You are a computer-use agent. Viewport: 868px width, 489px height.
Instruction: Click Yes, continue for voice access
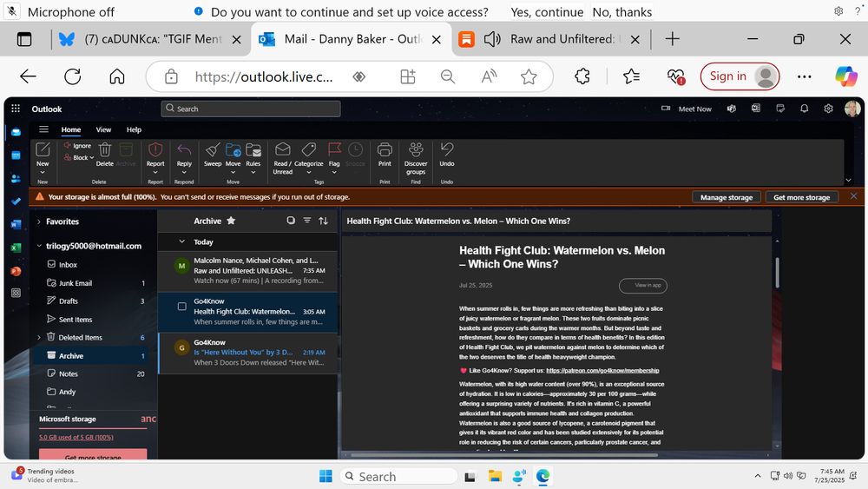point(547,12)
